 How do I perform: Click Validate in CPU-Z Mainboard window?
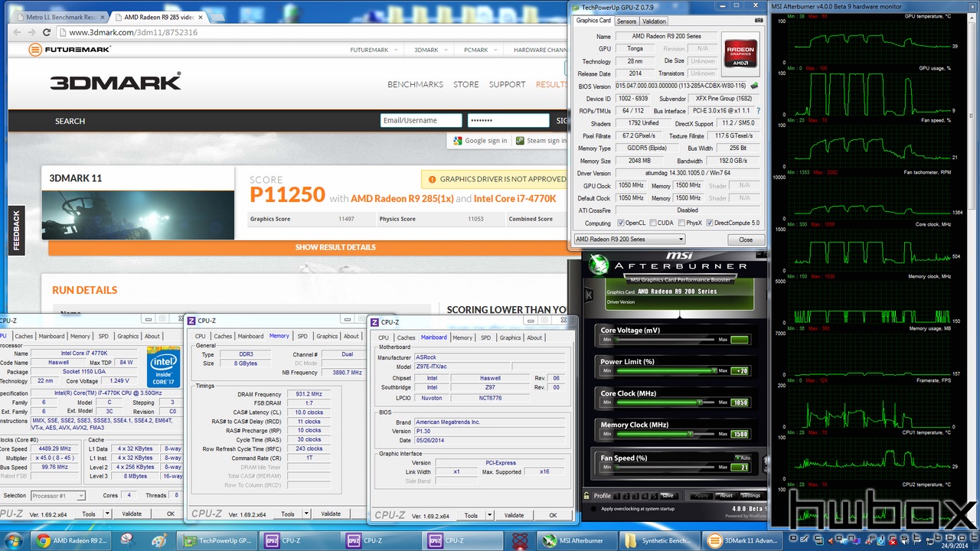514,515
